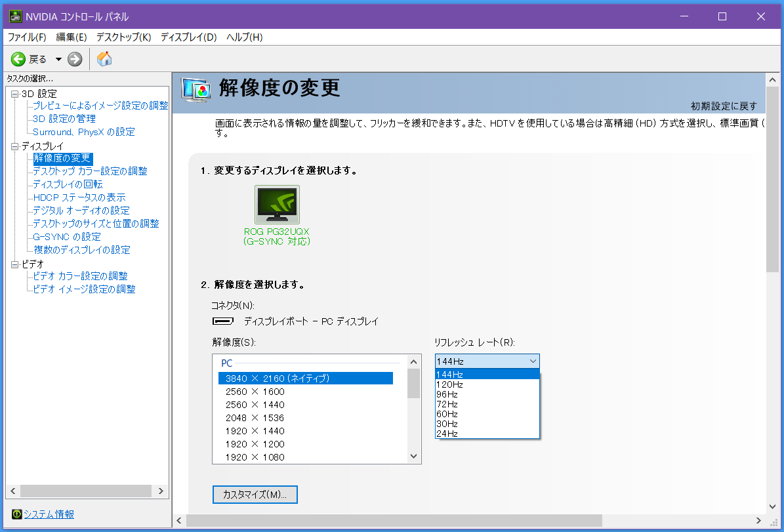The image size is (784, 532).
Task: Open Surround、PhysX の設定
Action: pyautogui.click(x=83, y=132)
